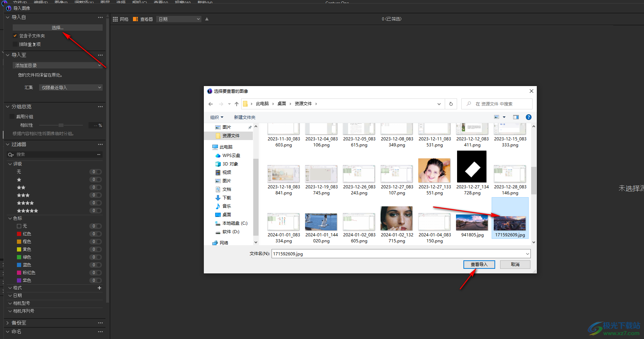Open the date sort dropdown

coord(179,19)
